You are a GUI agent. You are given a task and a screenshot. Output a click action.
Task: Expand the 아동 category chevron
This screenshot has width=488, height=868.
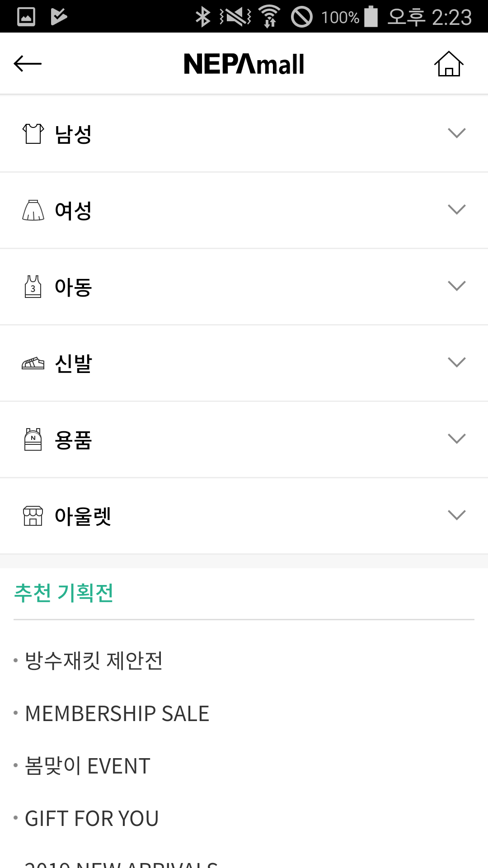coord(456,286)
